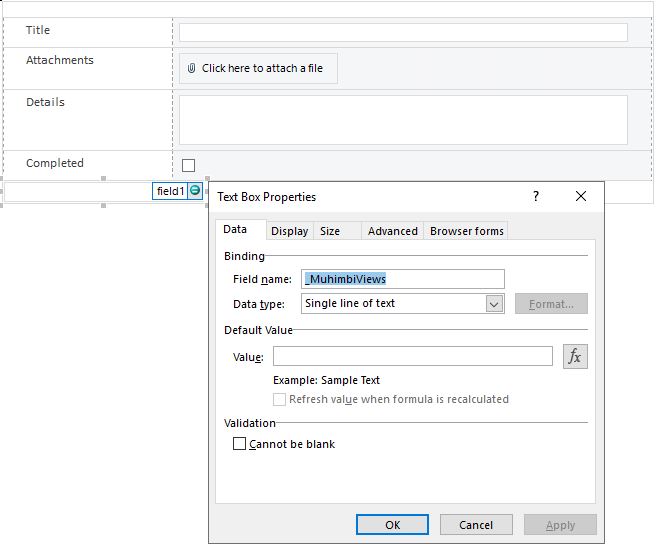Click inside the Details text area
The width and height of the screenshot is (664, 560).
403,120
